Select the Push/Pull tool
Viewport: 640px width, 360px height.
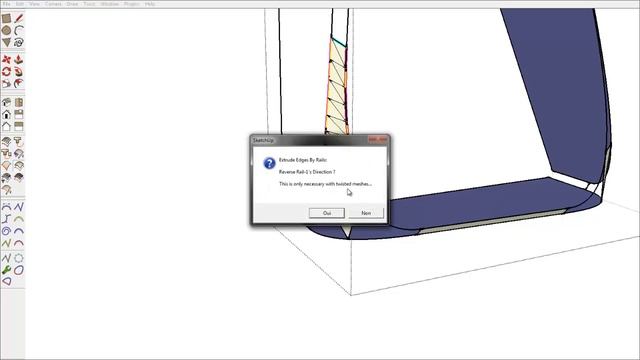pos(19,60)
